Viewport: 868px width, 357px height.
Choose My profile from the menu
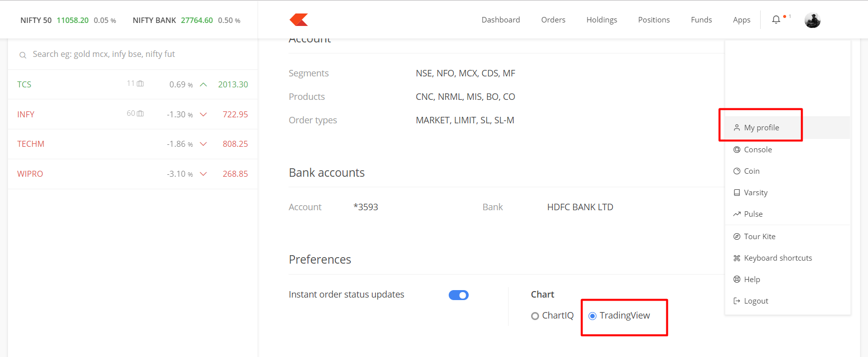pyautogui.click(x=788, y=128)
